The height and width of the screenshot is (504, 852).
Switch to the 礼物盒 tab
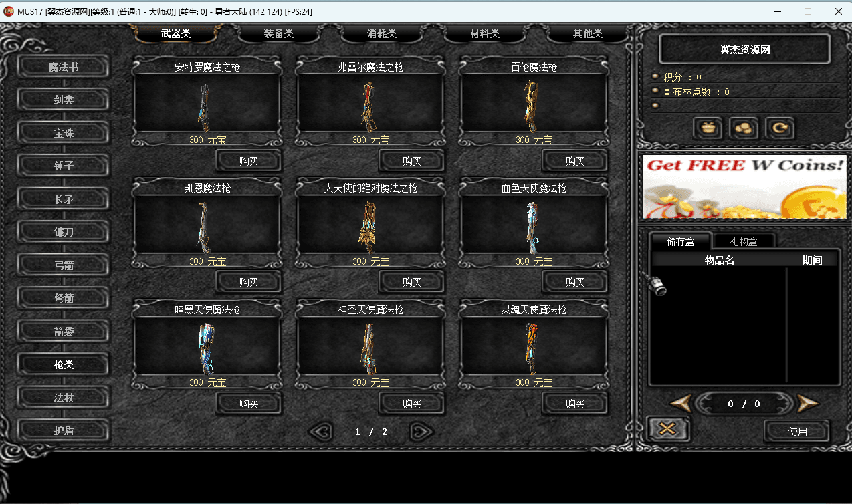point(744,241)
